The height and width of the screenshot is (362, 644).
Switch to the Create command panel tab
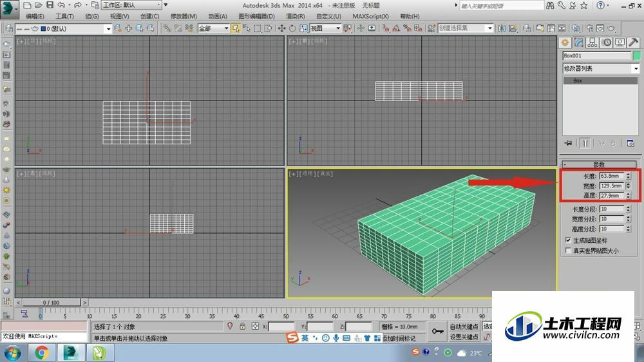565,43
